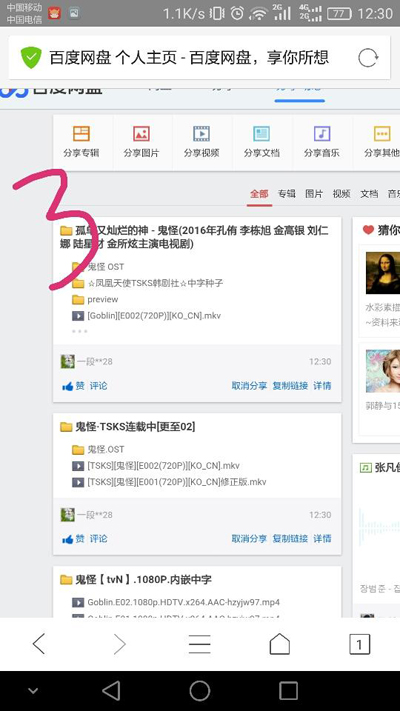This screenshot has width=400, height=711.
Task: Tap username 一段**28 on the 鬼怪-TSKS post
Action: (x=94, y=515)
